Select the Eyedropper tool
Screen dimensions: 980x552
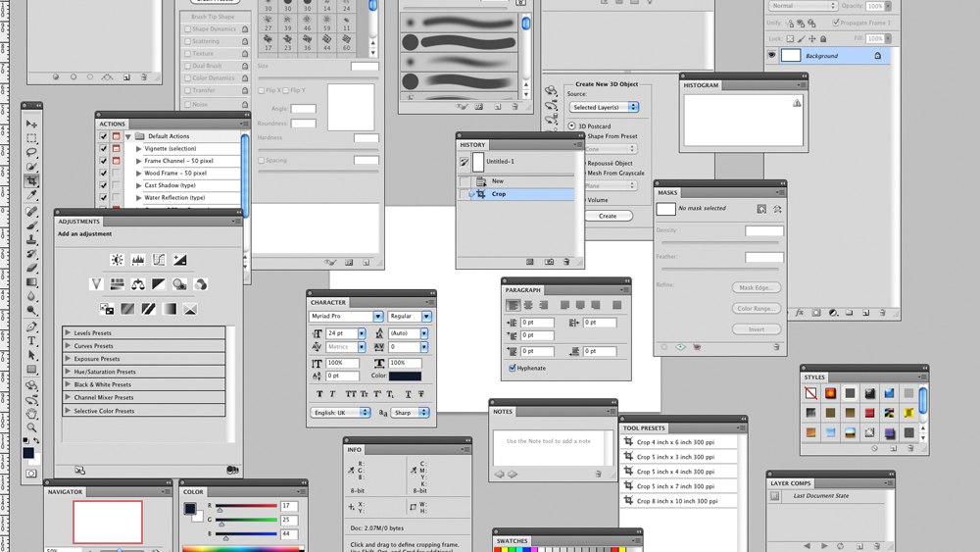(31, 196)
